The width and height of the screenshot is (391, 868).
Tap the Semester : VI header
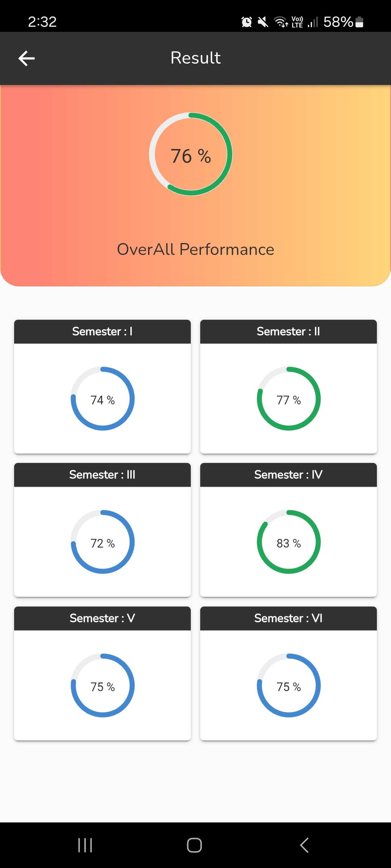pos(289,618)
